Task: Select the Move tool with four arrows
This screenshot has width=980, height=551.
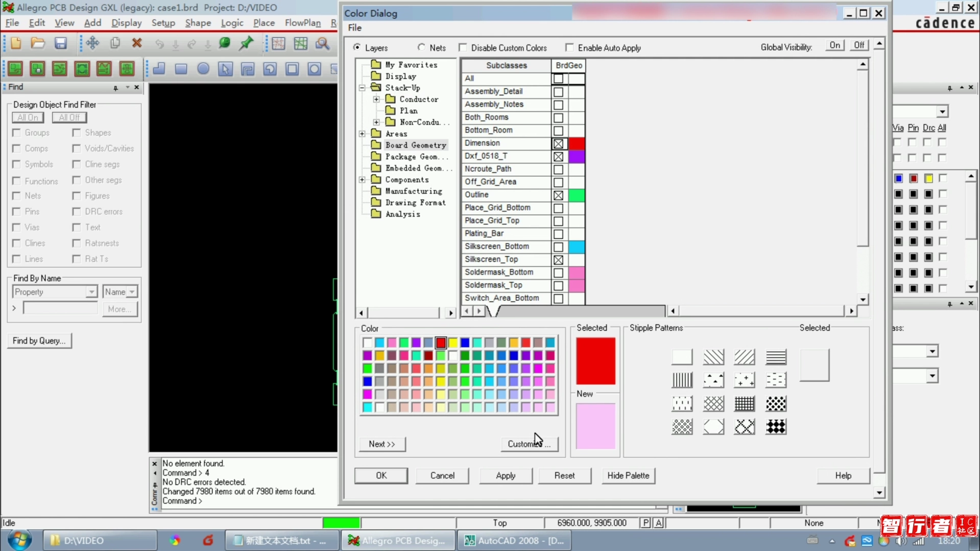Action: pos(92,43)
